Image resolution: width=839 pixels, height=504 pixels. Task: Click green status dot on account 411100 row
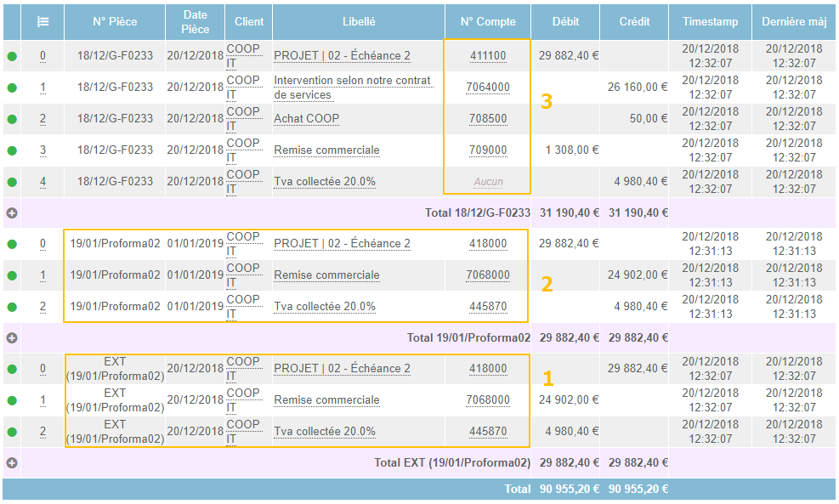12,57
